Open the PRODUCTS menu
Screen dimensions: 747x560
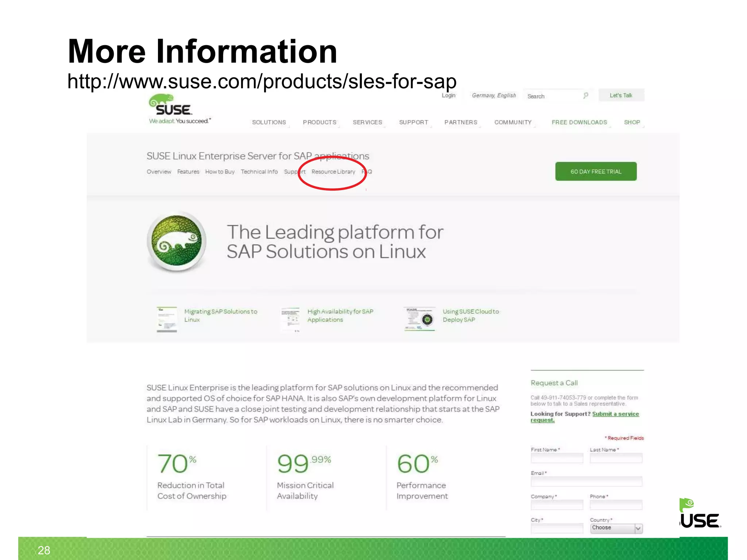click(320, 122)
